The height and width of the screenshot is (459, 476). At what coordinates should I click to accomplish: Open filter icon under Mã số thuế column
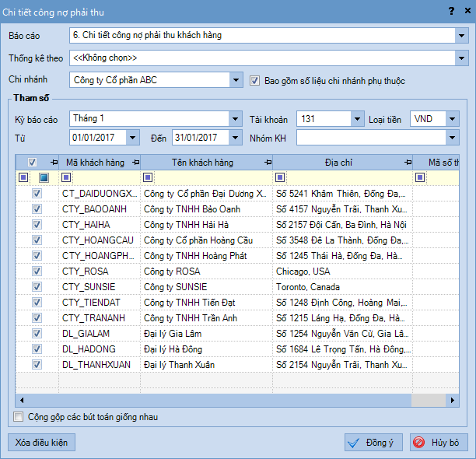(420, 178)
